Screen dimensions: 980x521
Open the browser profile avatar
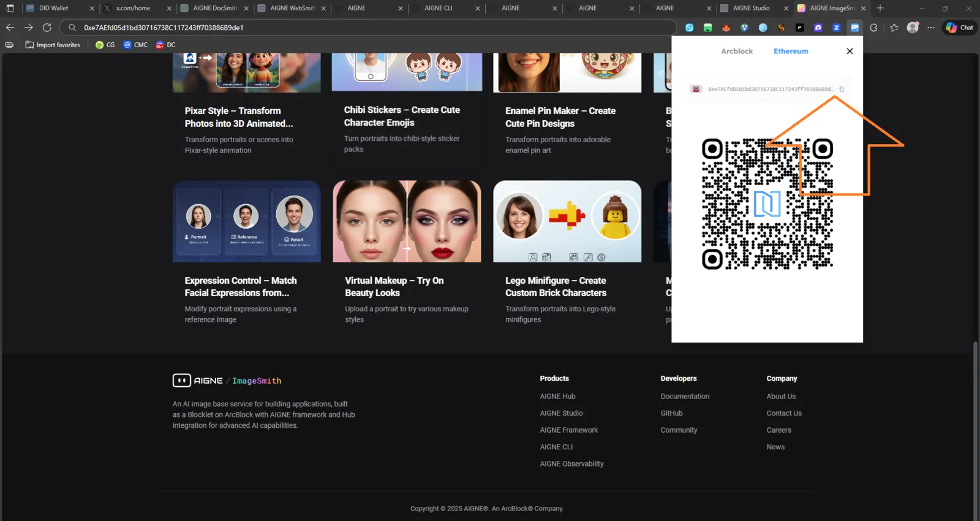[913, 28]
